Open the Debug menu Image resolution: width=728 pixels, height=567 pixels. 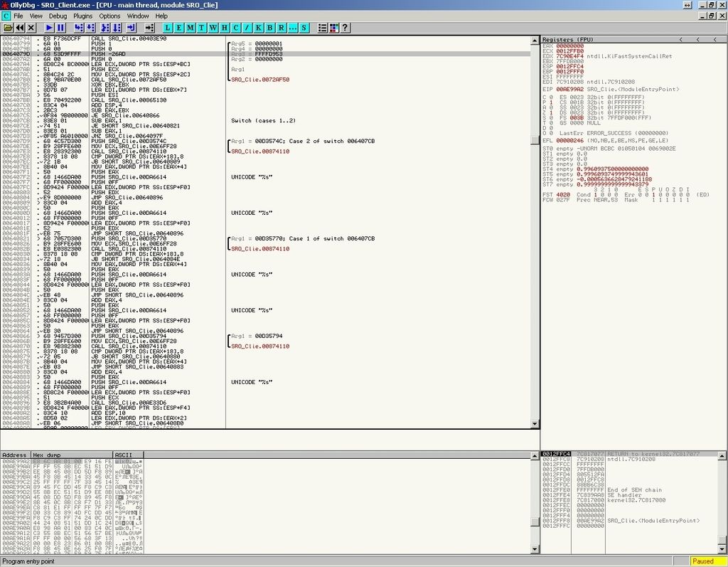(58, 16)
